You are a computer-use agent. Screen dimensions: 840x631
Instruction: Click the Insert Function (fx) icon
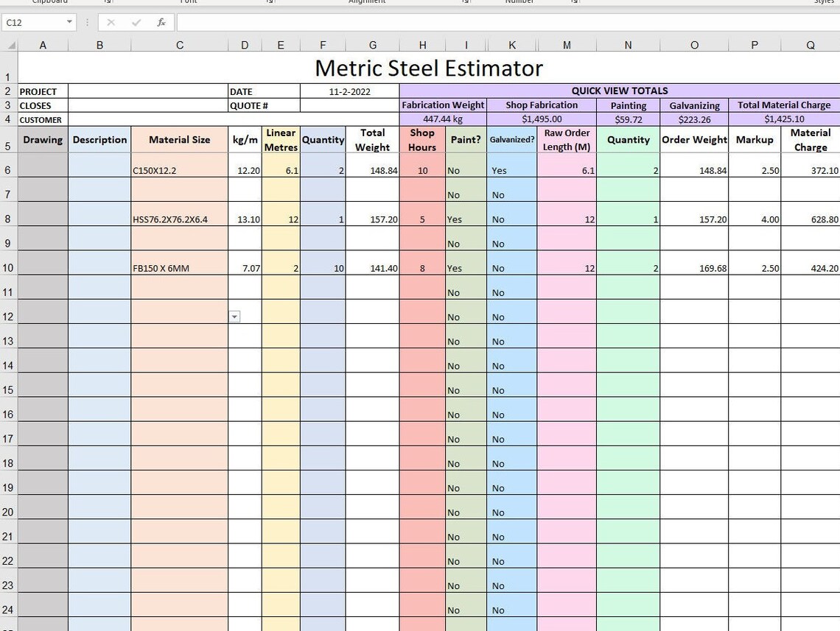tap(161, 22)
